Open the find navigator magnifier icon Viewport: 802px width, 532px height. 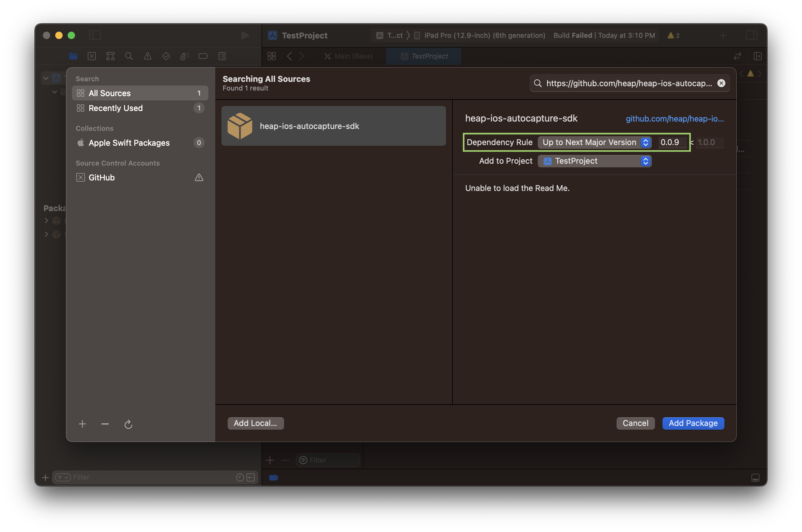(x=129, y=56)
